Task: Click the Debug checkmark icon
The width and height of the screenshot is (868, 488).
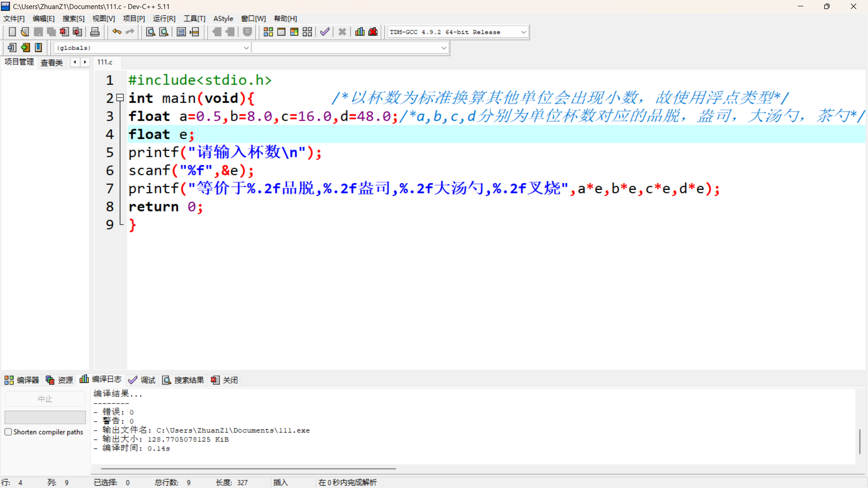Action: pyautogui.click(x=325, y=32)
